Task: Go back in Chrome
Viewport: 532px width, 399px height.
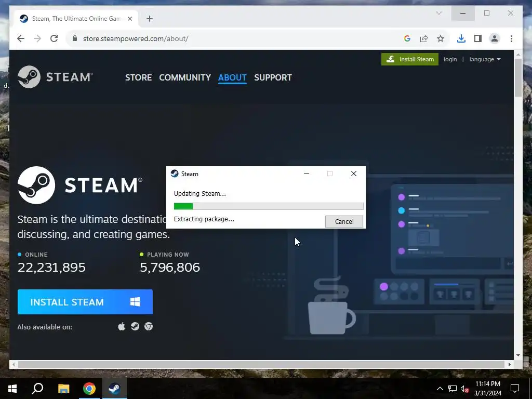Action: (x=21, y=38)
